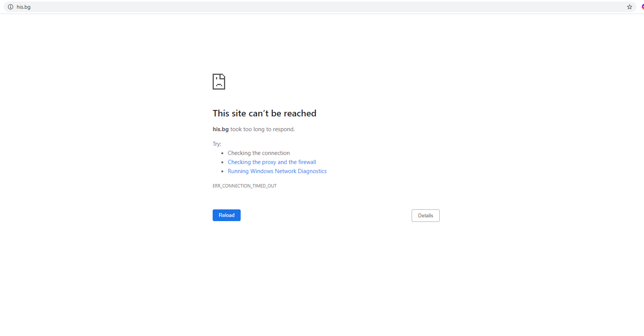Click the site information icon beside his.bg
Image resolution: width=644 pixels, height=336 pixels.
(x=11, y=7)
